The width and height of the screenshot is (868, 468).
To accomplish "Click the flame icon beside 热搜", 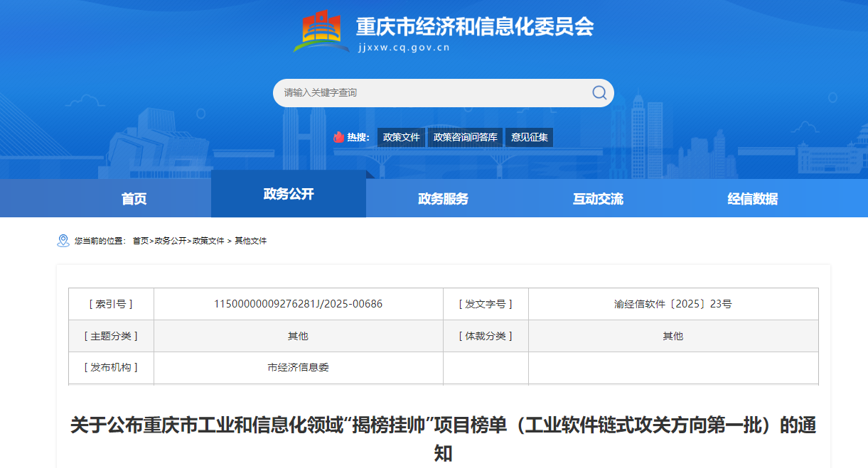I will tap(338, 137).
